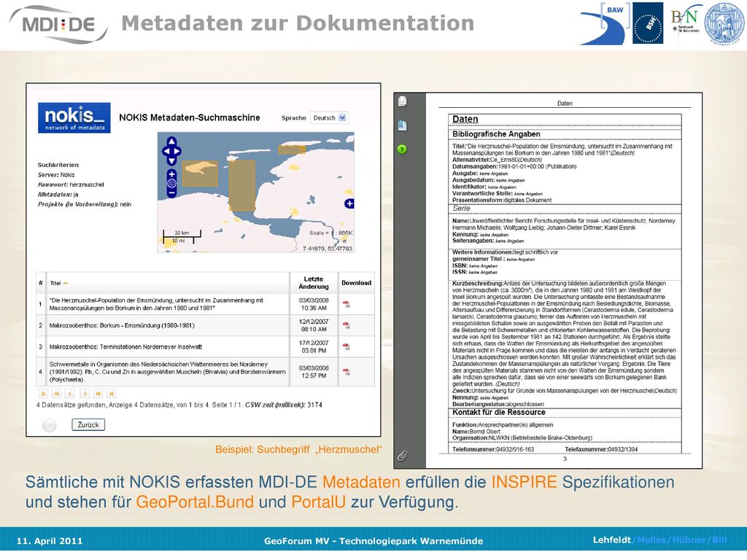Screen dimensions: 747x560
Task: Click the "Präsentationsform:digitales Dokument" line in the PDF
Action: pos(502,200)
